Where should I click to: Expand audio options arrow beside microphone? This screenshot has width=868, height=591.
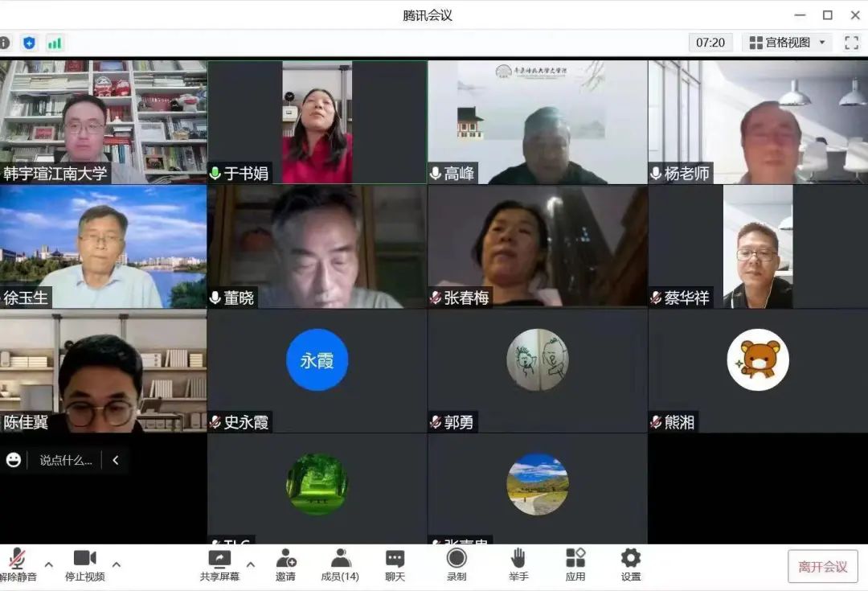48,564
